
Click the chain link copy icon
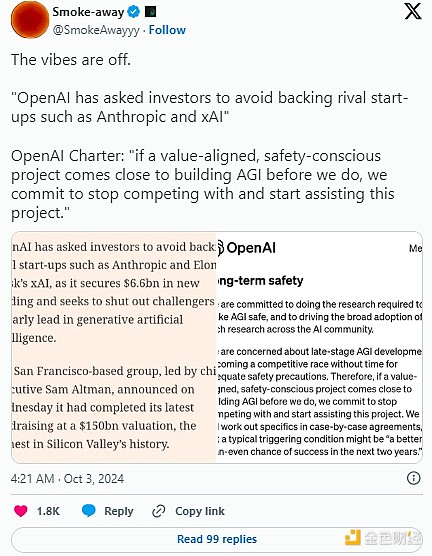click(159, 511)
